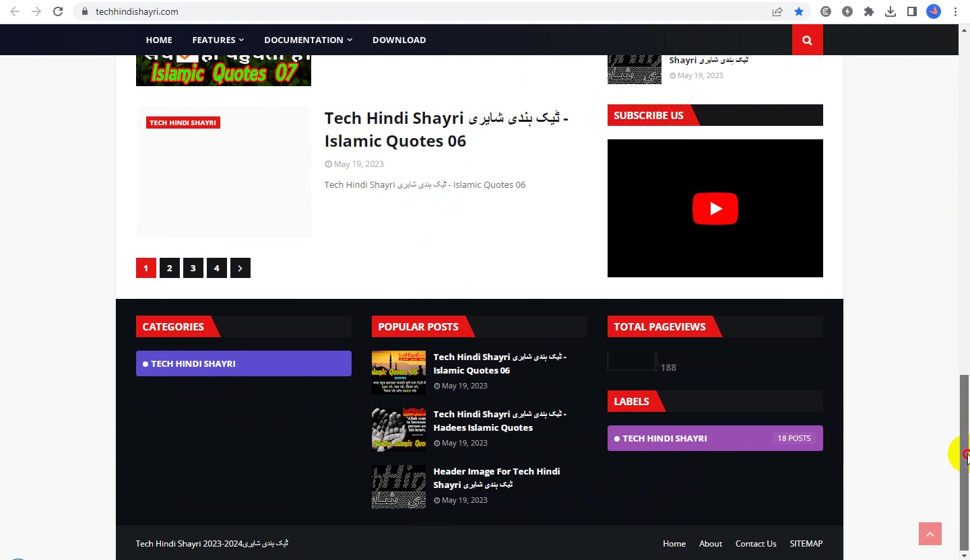Share this page via the address bar icon
This screenshot has width=970, height=560.
tap(777, 11)
